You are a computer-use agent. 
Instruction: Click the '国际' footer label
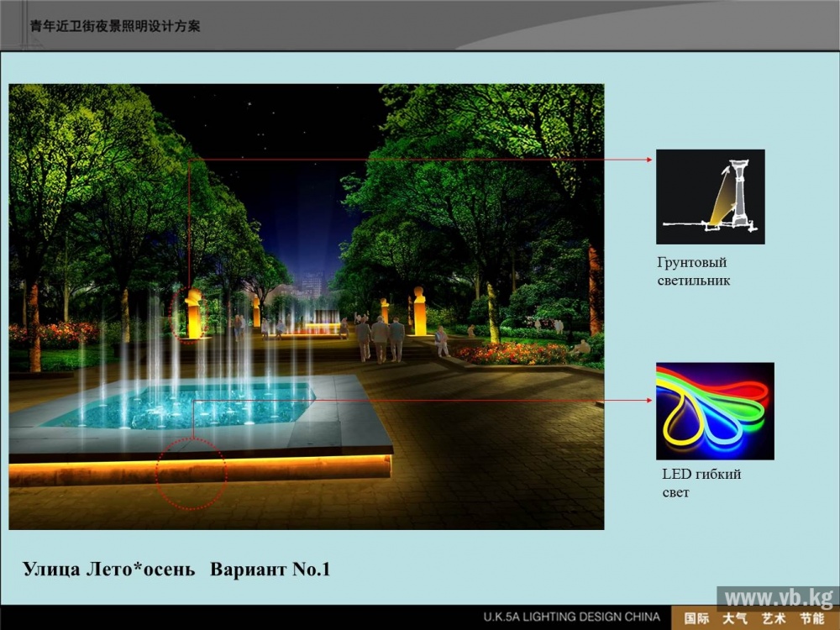pyautogui.click(x=696, y=618)
